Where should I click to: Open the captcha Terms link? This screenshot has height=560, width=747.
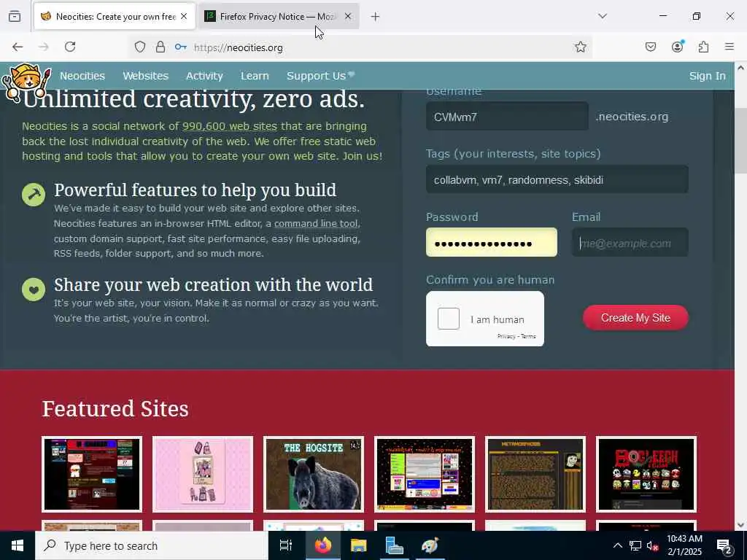(x=528, y=336)
